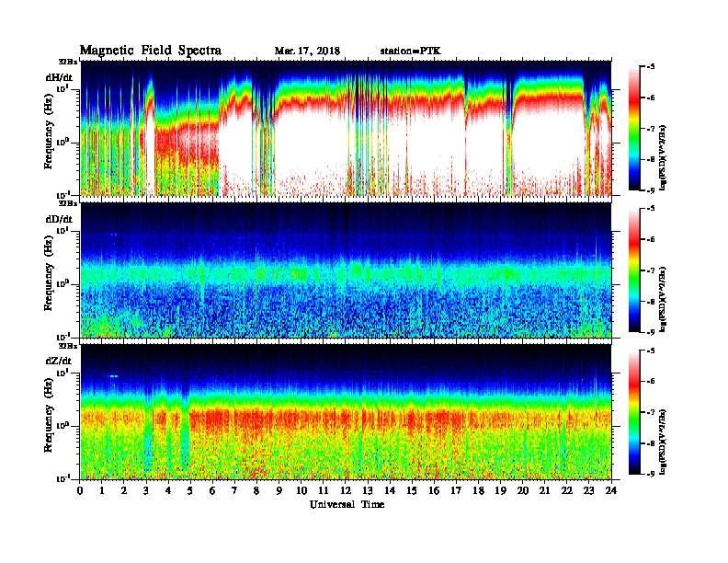Click the hour 3 tick label on time axis
Image resolution: width=728 pixels, height=563 pixels.
click(146, 490)
